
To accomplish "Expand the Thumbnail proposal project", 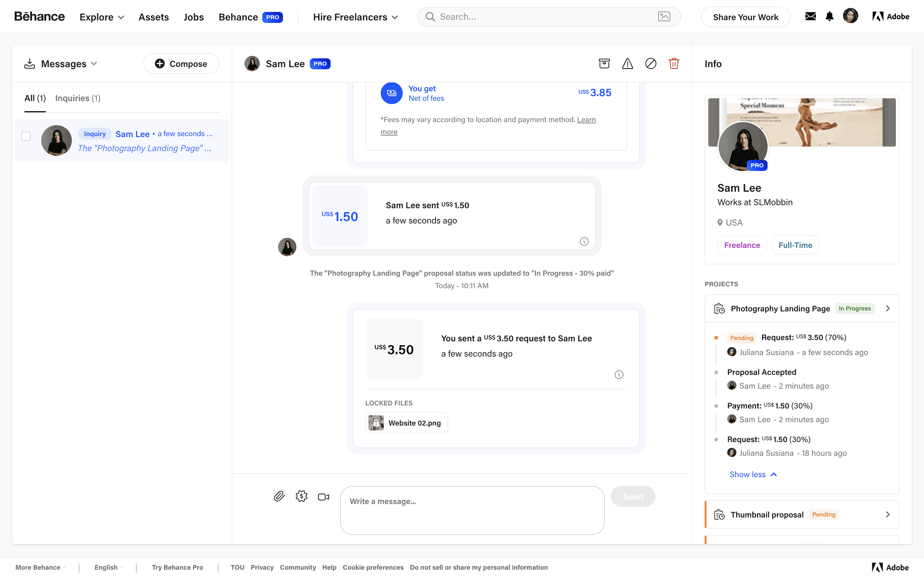I will (887, 514).
